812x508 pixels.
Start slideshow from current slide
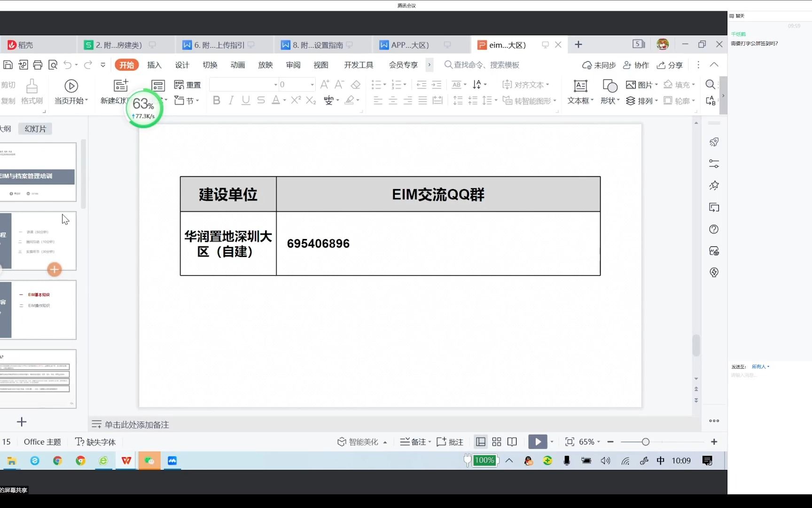[x=71, y=92]
